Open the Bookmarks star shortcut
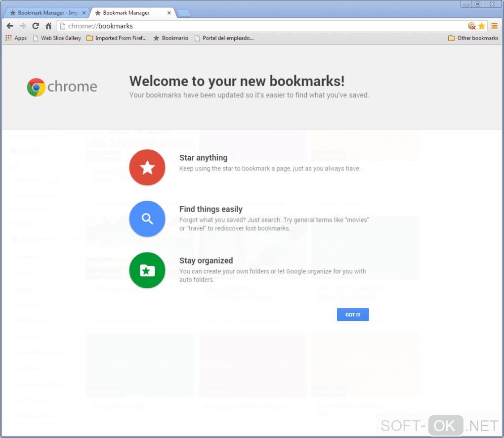The width and height of the screenshot is (504, 438). [170, 38]
